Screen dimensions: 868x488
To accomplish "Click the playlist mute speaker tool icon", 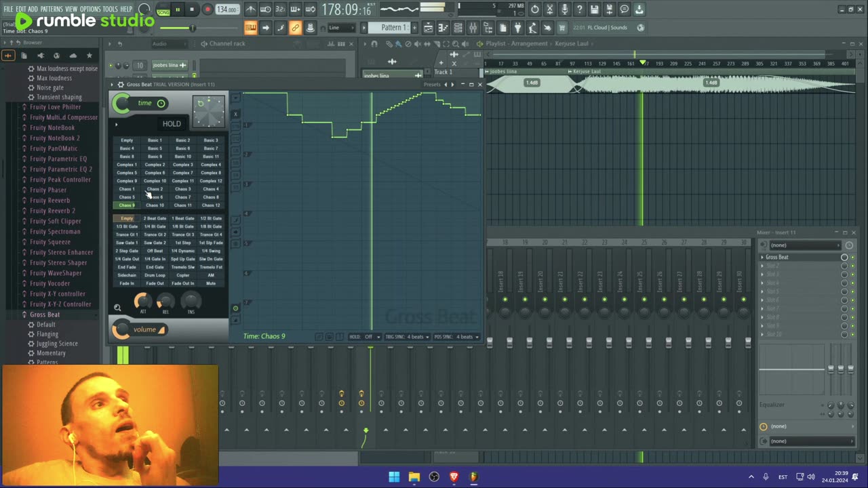I will 418,44.
